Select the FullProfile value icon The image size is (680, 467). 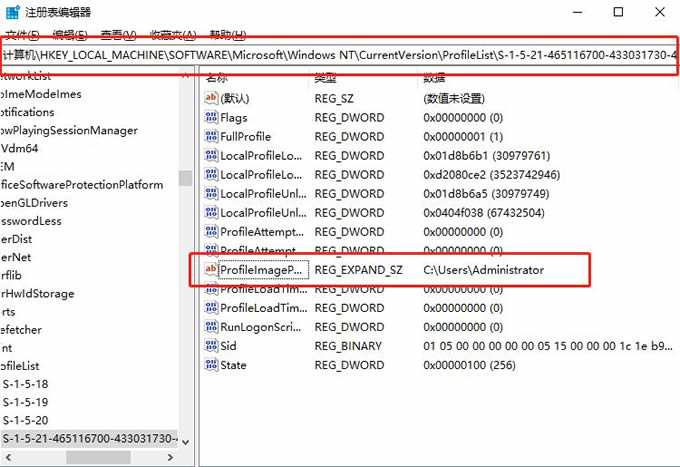click(211, 136)
